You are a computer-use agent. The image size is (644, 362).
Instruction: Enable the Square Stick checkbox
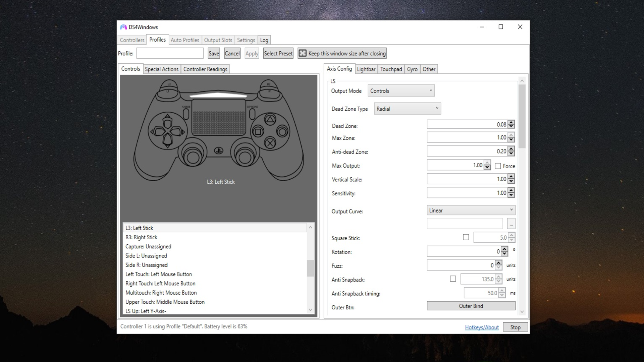coord(466,237)
